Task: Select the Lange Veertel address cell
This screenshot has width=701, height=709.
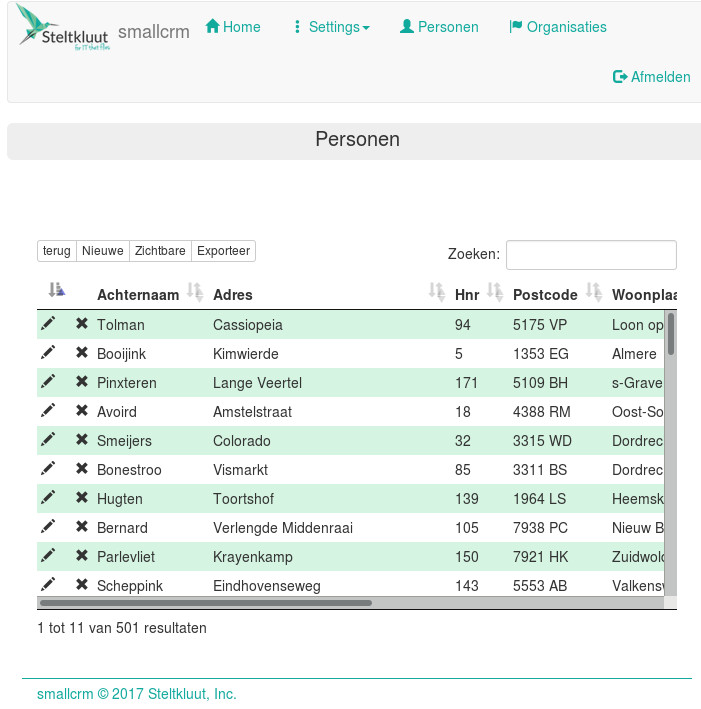Action: pyautogui.click(x=257, y=383)
